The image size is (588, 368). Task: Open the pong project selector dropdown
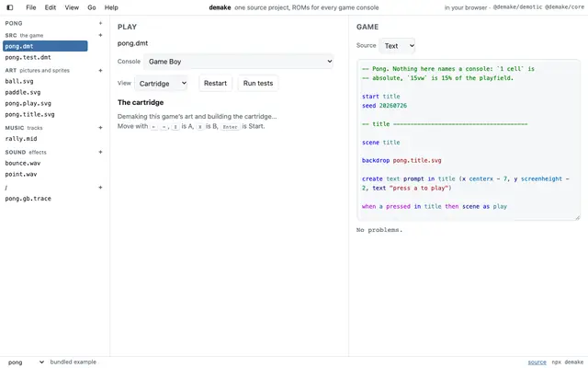pyautogui.click(x=26, y=362)
